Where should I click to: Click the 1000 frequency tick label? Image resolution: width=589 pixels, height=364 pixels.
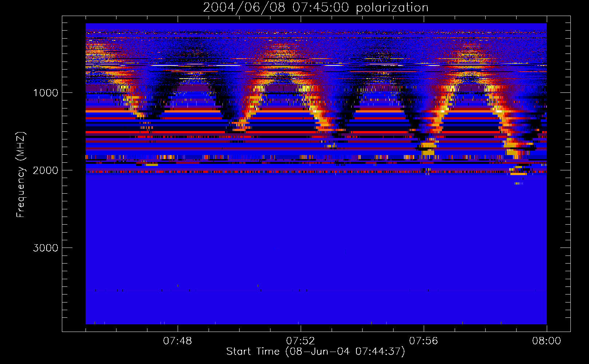[46, 93]
